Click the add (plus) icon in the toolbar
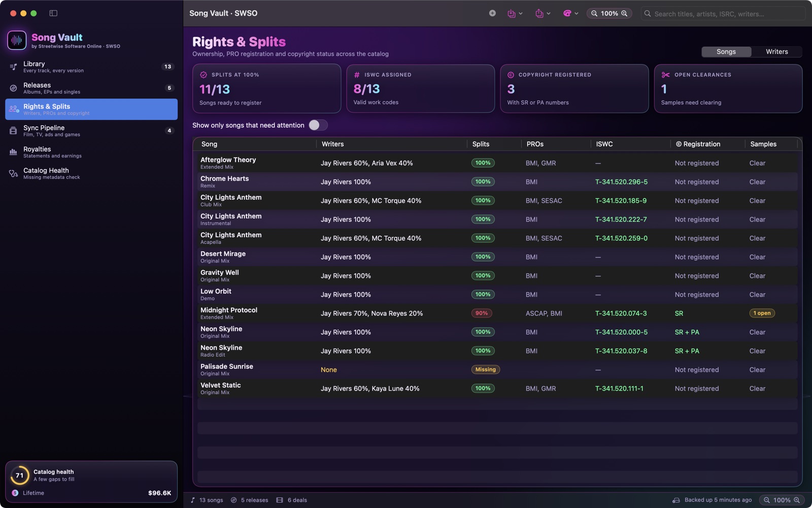 click(x=492, y=13)
